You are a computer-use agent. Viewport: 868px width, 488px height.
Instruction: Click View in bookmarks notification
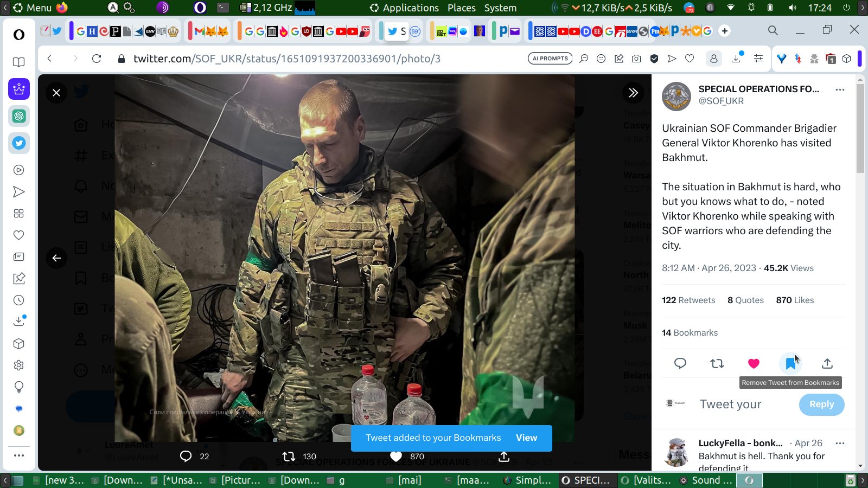pyautogui.click(x=526, y=438)
